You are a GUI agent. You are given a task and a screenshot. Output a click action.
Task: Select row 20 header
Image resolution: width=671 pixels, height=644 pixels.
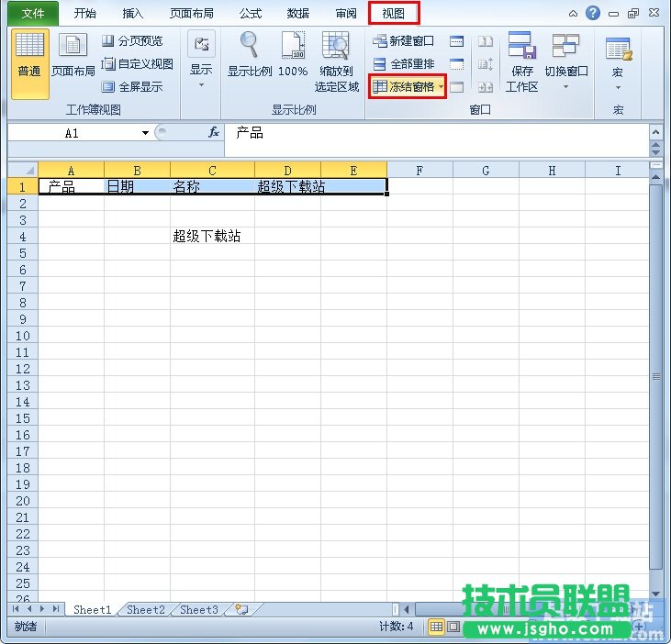[23, 501]
